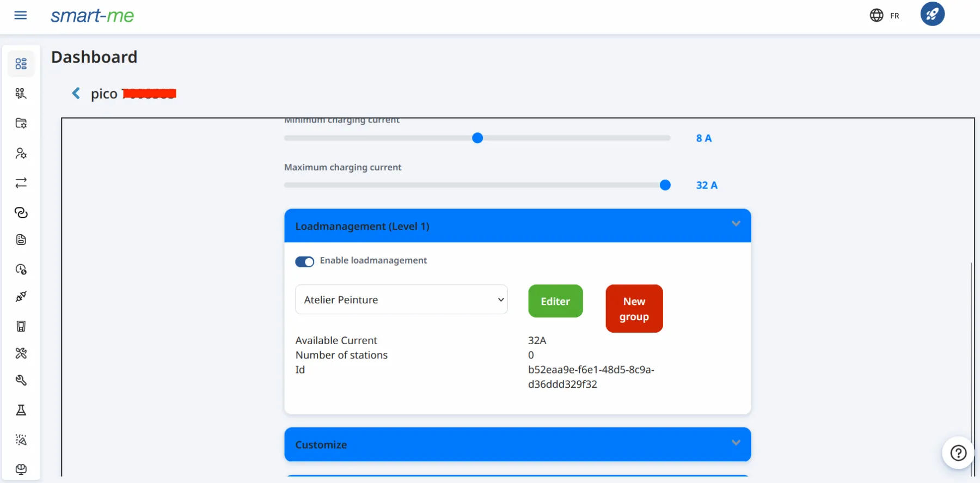
Task: Click the Dashboard page heading
Action: pyautogui.click(x=94, y=57)
